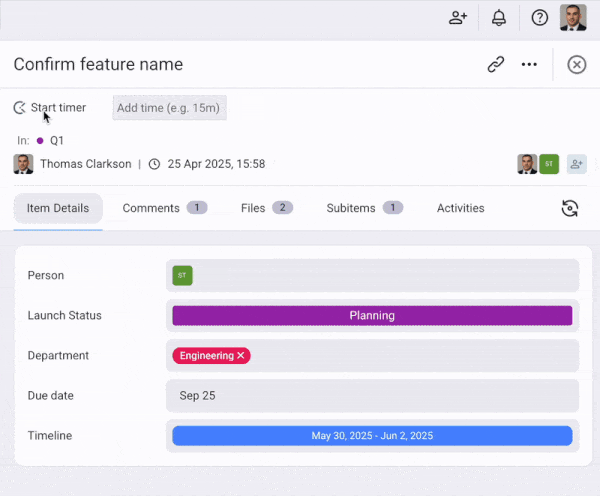
Task: Click the add subscriber icon beside avatars
Action: [x=577, y=164]
